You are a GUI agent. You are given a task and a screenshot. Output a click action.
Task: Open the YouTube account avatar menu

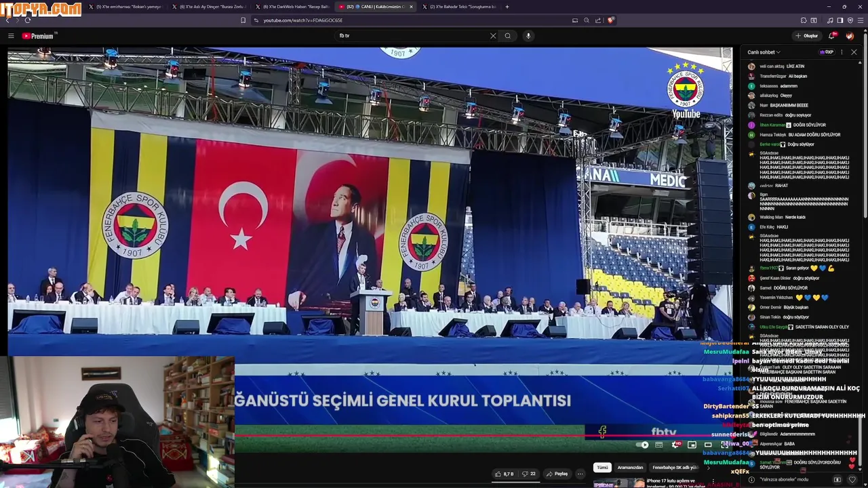tap(850, 36)
